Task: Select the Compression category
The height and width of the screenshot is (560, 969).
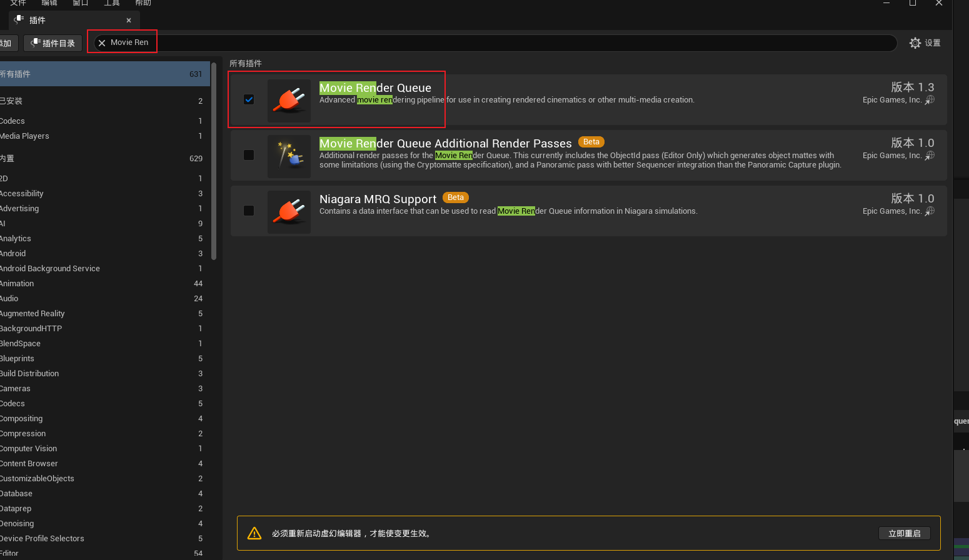Action: [105, 434]
